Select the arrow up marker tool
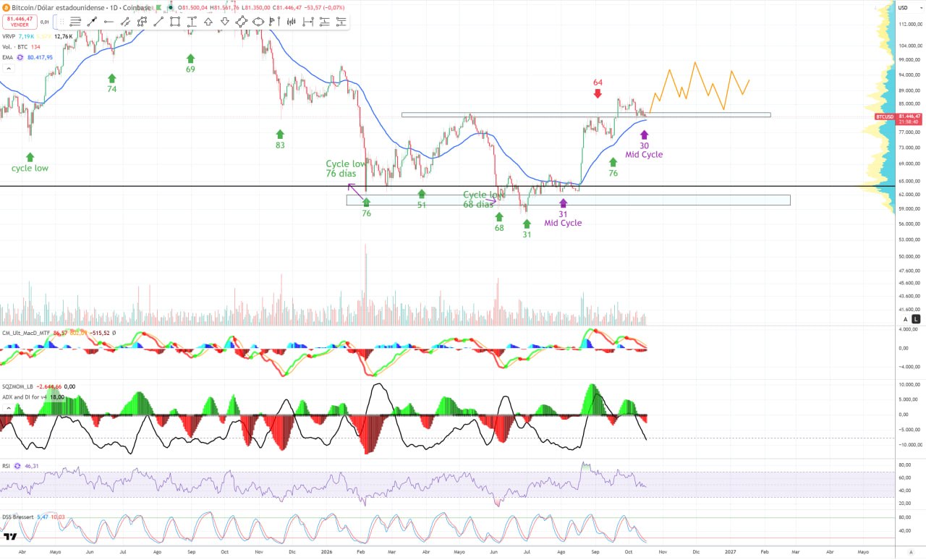The image size is (926, 560). coord(208,22)
